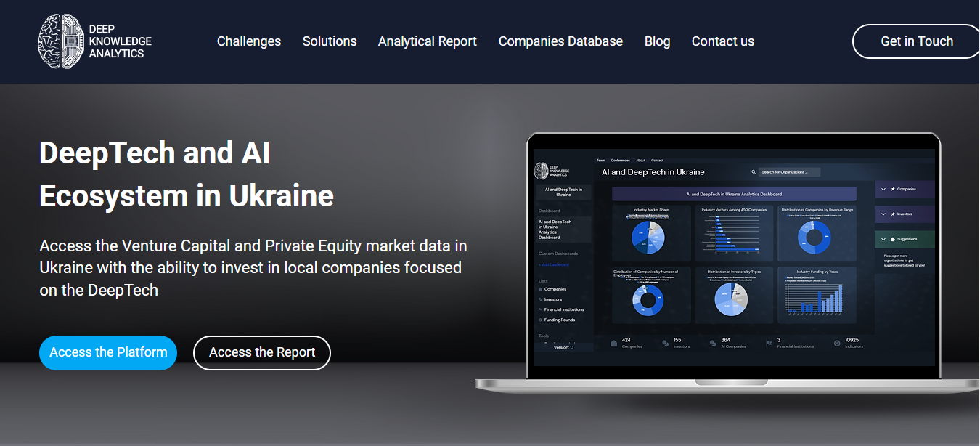The width and height of the screenshot is (980, 446).
Task: Click the Industry Vectors Among 450 Companies chart
Action: pos(733,233)
